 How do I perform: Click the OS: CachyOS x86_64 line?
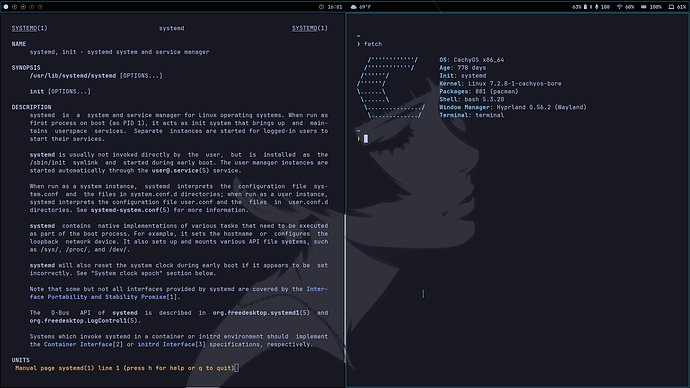471,60
